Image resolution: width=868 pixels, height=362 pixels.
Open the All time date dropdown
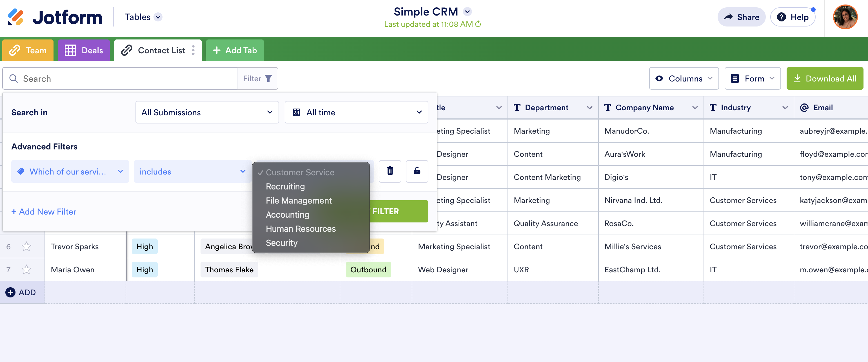click(x=356, y=112)
